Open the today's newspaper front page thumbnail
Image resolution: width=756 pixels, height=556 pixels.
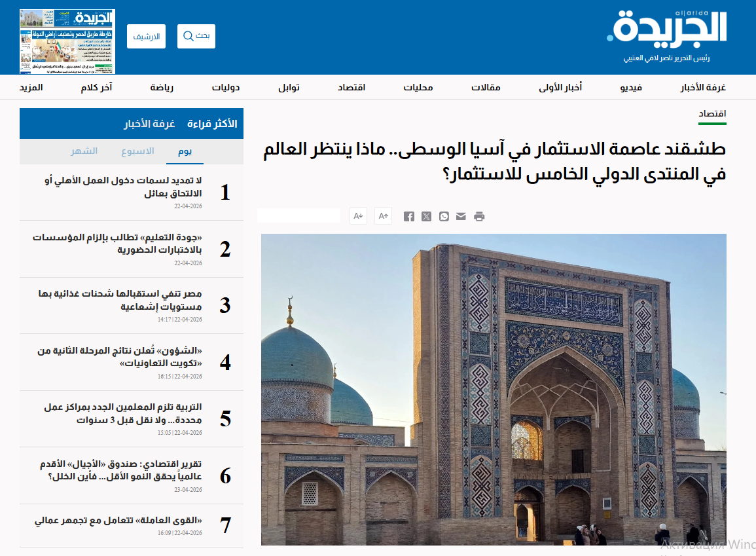click(x=67, y=41)
